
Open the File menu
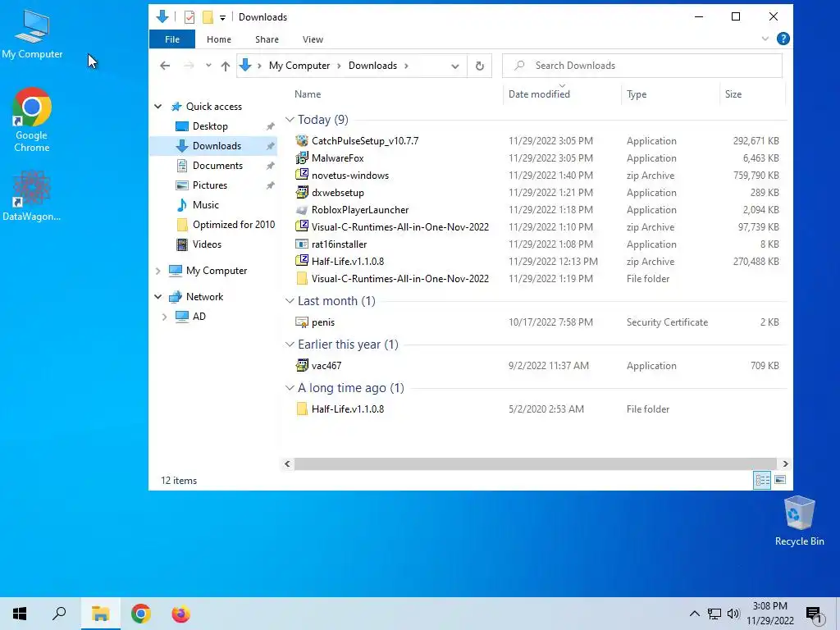(x=172, y=39)
